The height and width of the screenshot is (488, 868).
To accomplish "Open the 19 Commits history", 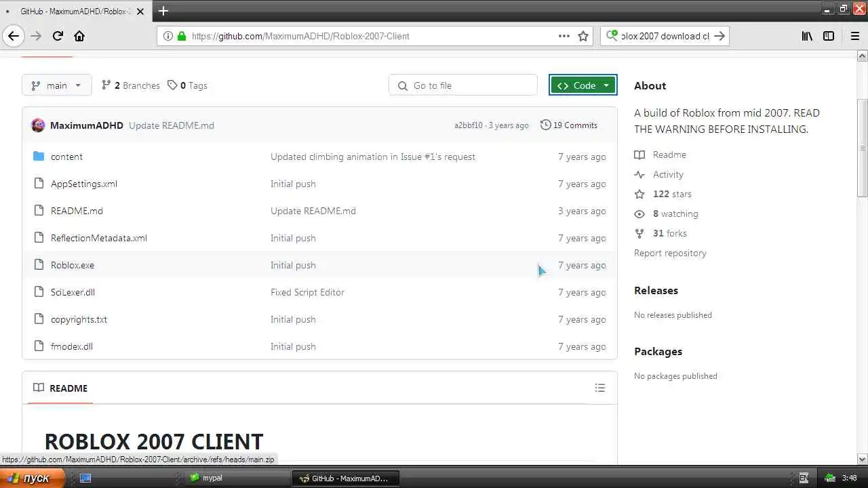I will click(x=569, y=125).
